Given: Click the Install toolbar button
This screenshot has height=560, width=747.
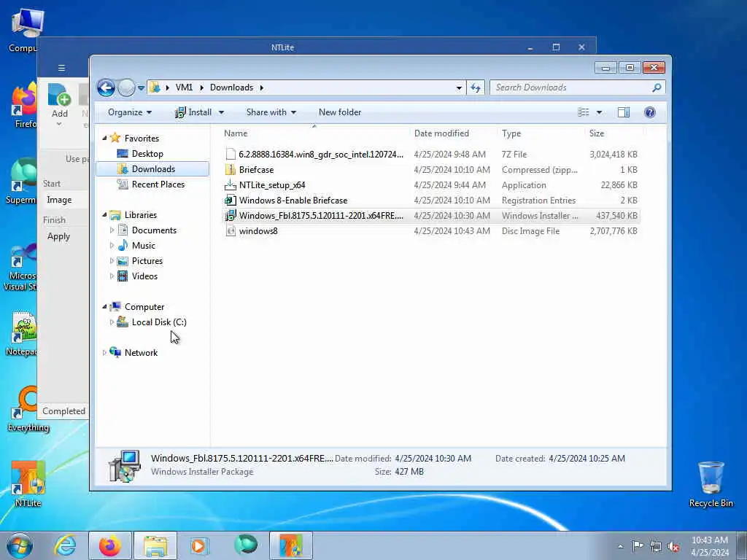Looking at the screenshot, I should tap(193, 112).
